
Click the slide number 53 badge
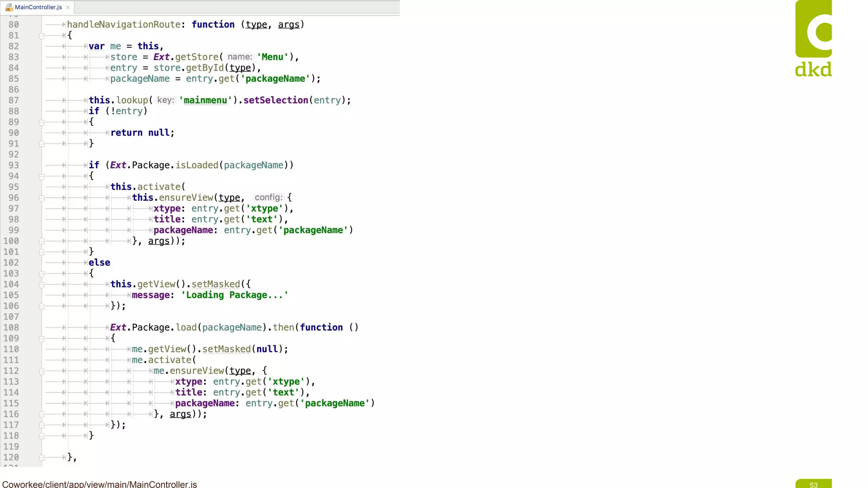click(x=813, y=484)
